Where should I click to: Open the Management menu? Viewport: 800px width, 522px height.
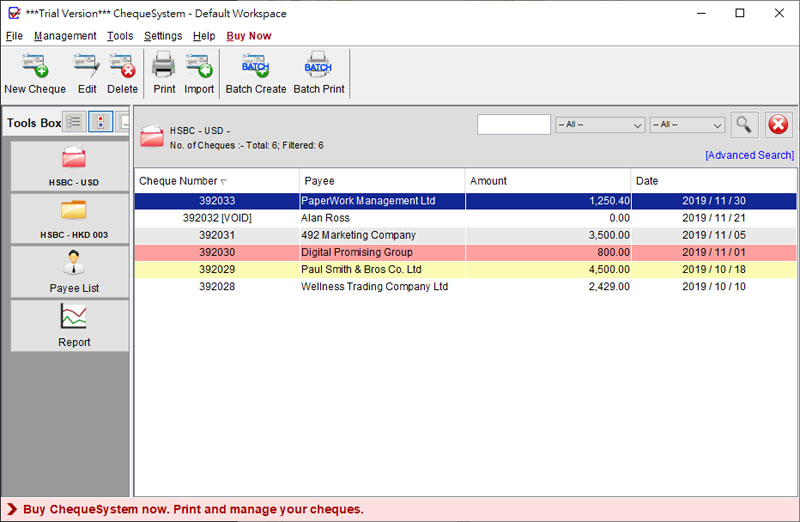(65, 36)
